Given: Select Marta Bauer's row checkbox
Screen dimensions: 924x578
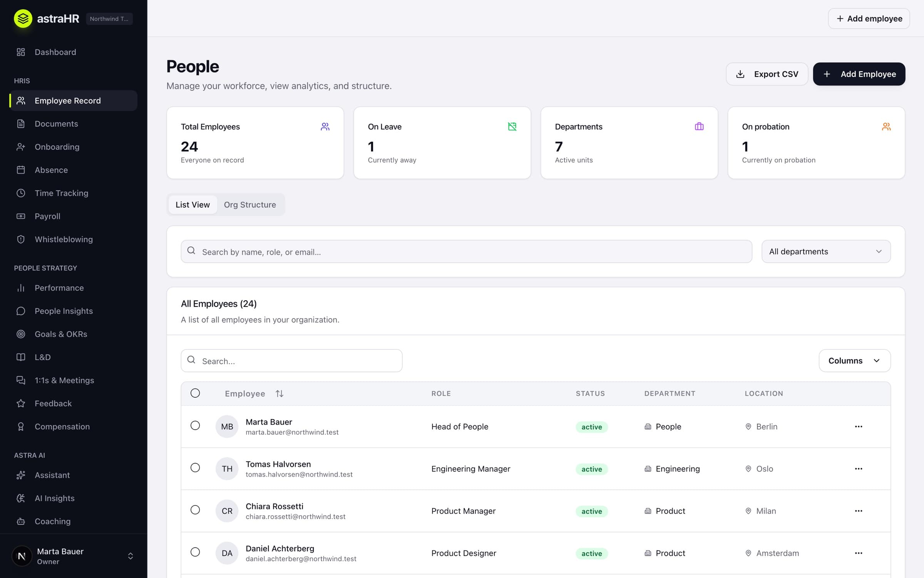Looking at the screenshot, I should 195,425.
